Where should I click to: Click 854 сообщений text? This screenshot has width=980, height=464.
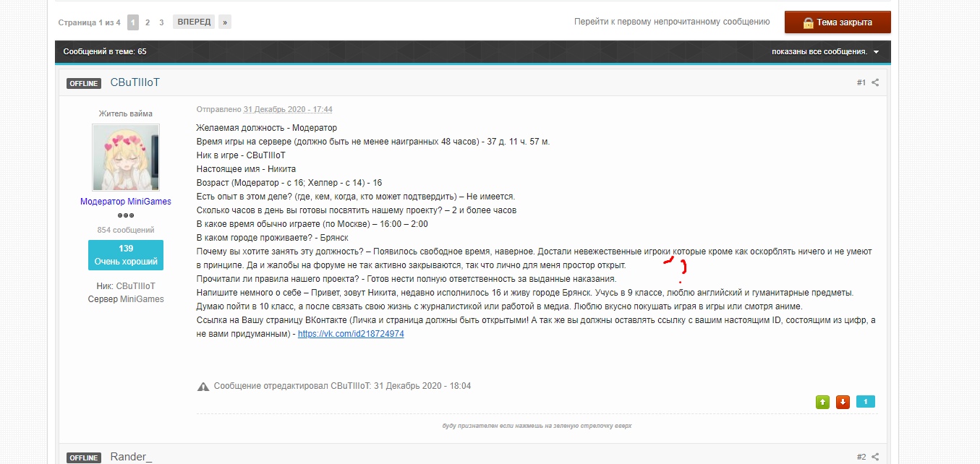point(126,230)
